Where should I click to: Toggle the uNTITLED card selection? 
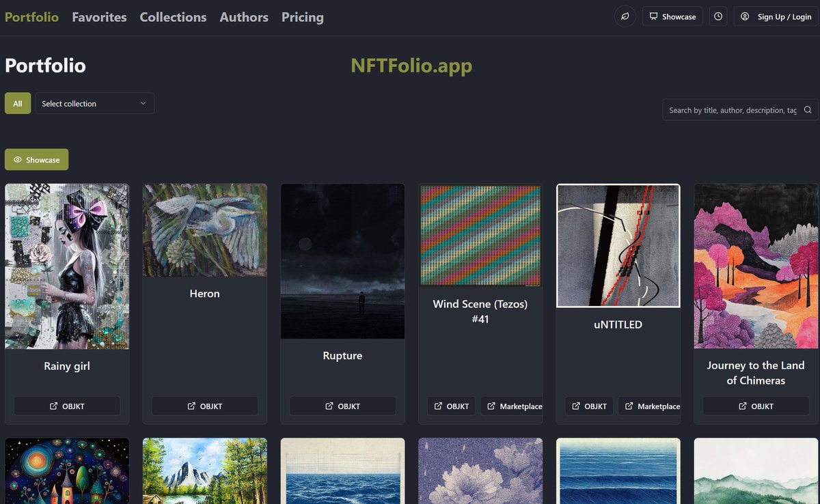(x=617, y=244)
